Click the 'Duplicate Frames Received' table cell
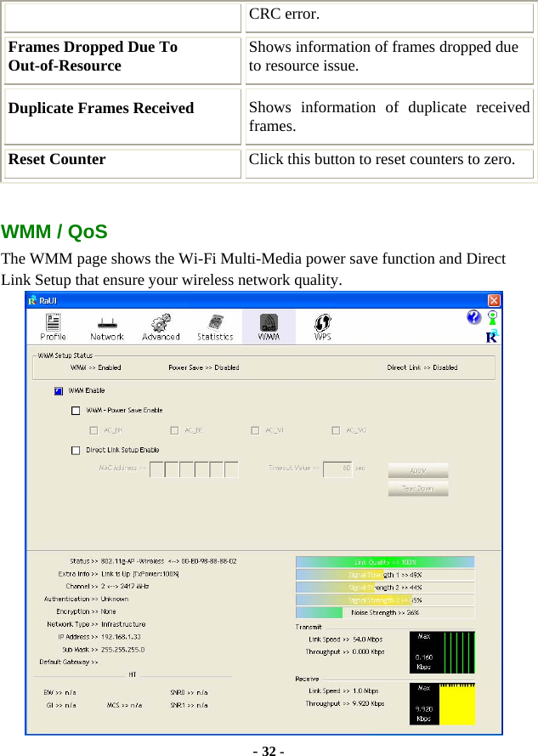Viewport: 538px width, 756px height. coord(122,117)
